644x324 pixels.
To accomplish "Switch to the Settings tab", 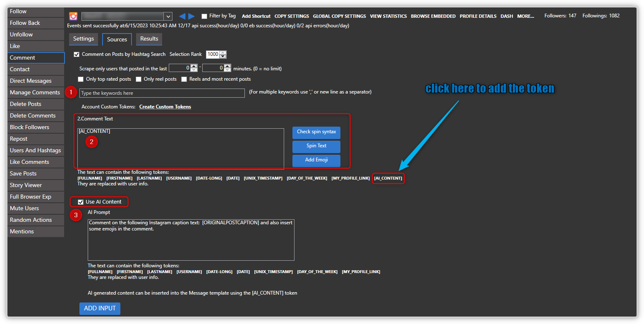I will point(84,39).
